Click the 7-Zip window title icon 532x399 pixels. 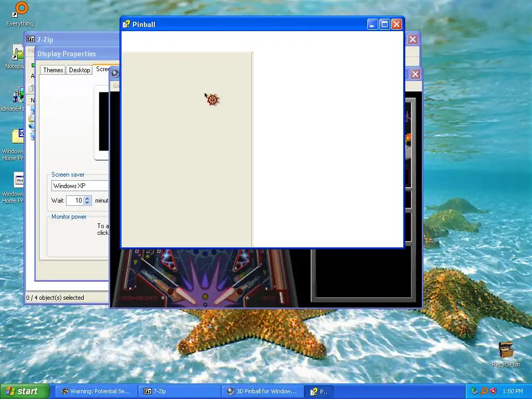pos(31,39)
